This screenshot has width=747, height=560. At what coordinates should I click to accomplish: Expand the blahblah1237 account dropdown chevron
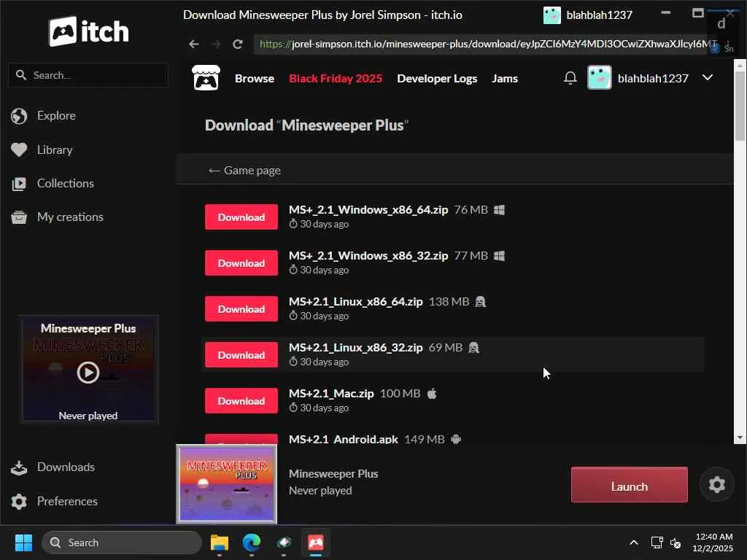(x=708, y=77)
